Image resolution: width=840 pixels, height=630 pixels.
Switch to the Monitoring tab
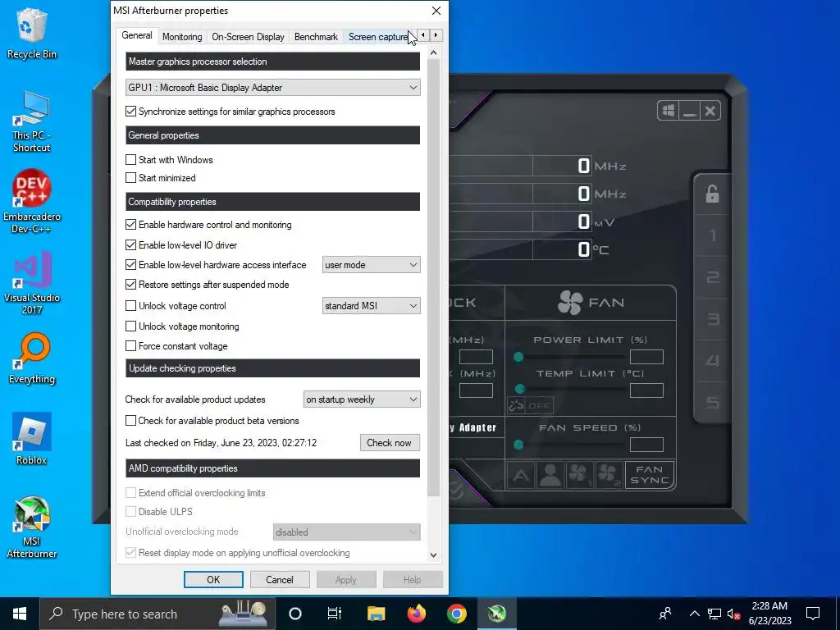point(182,37)
